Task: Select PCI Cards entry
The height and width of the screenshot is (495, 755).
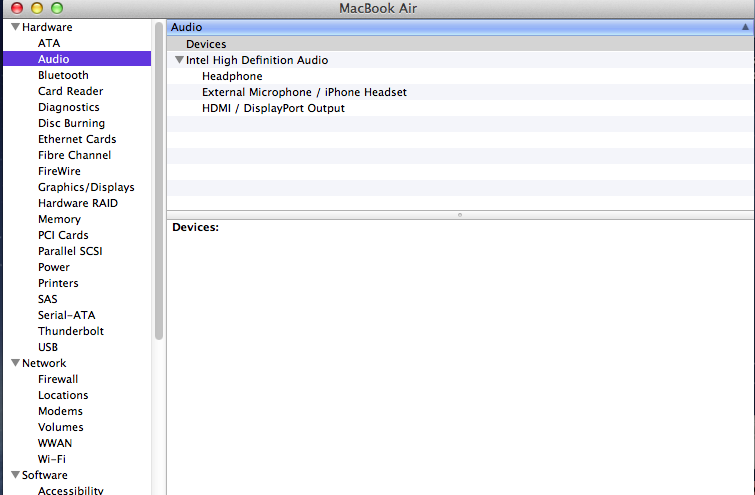Action: coord(63,235)
